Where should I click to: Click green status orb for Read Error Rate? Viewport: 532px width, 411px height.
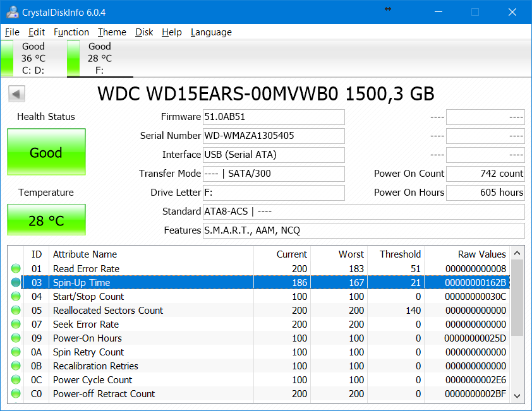pos(16,268)
